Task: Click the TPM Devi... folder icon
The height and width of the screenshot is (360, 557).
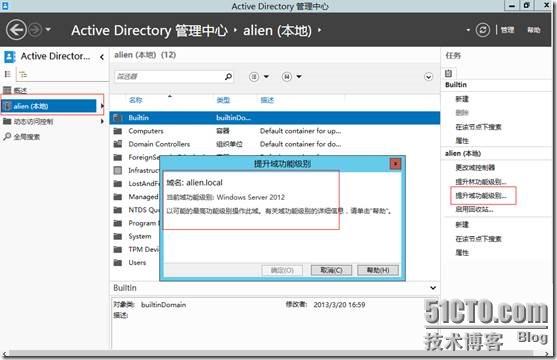Action: coord(118,249)
